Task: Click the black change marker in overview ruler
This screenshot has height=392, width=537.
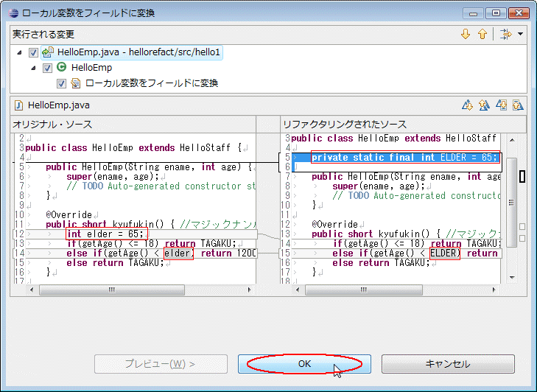Action: [522, 176]
